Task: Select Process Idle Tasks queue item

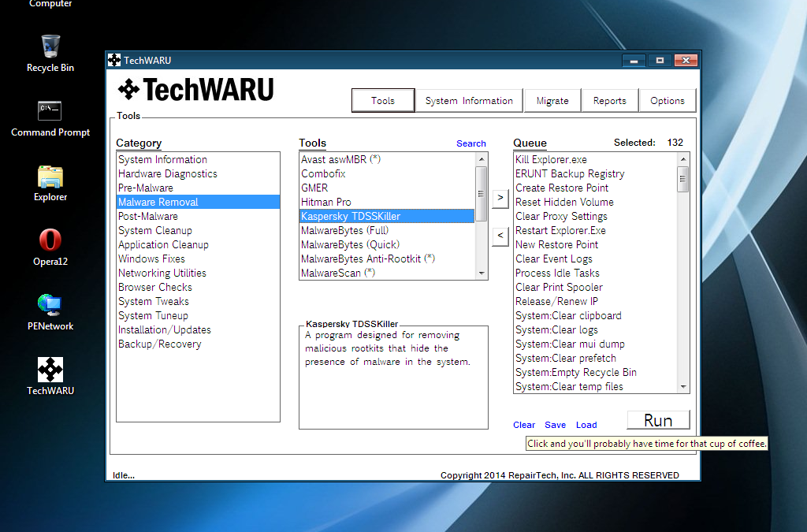Action: 596,273
